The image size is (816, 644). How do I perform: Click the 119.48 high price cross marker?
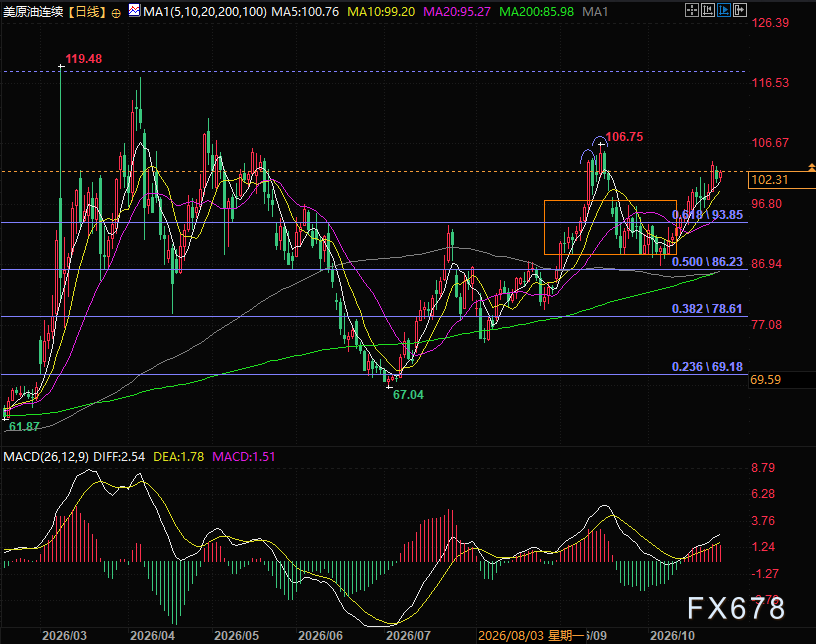61,67
